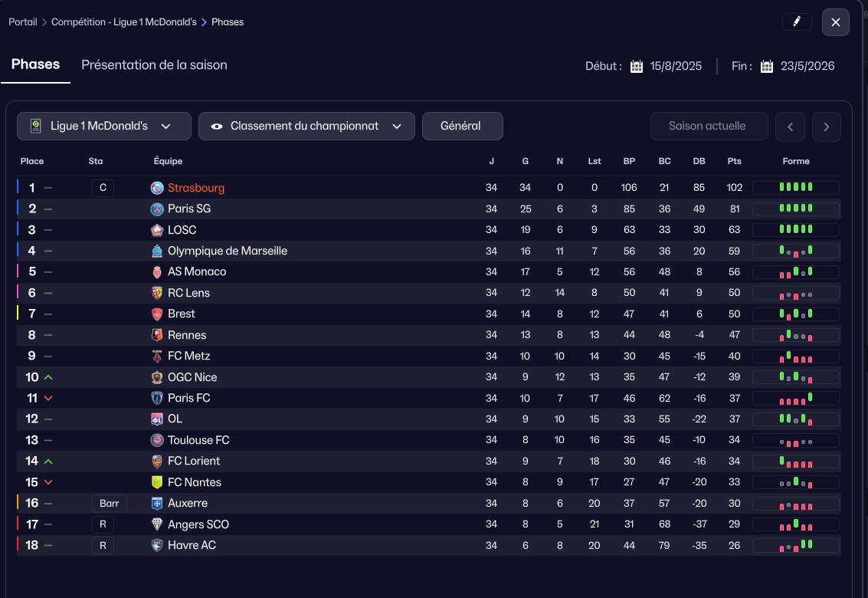Select the Phases tab

point(35,64)
